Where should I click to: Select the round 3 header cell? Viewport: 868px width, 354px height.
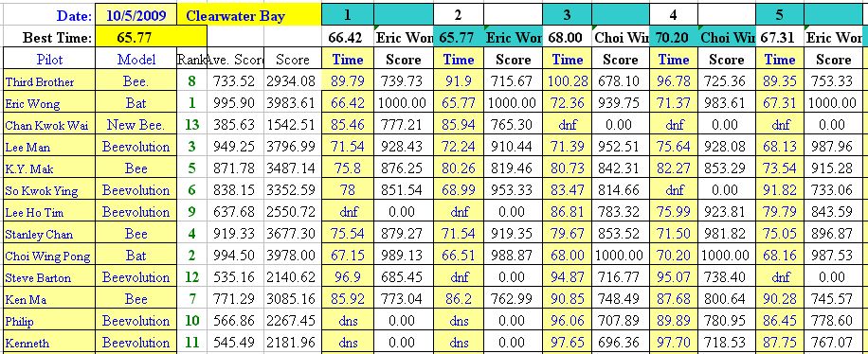pyautogui.click(x=568, y=15)
